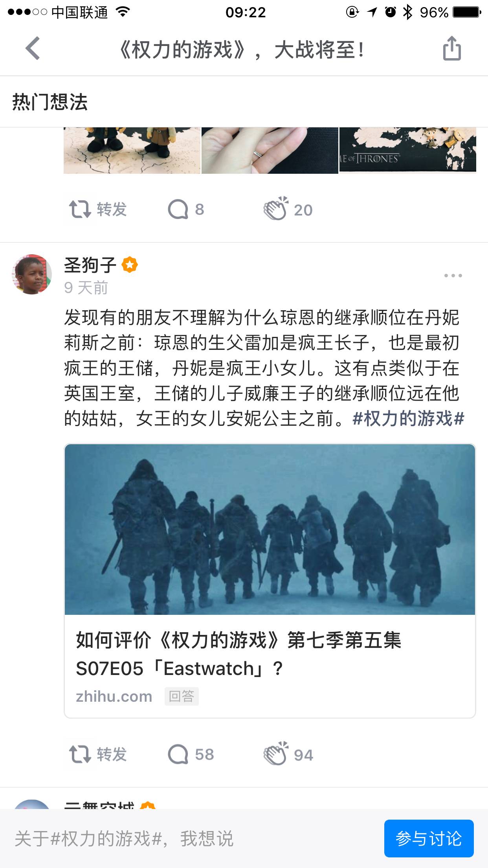This screenshot has width=488, height=868.
Task: Open the share icon at top right
Action: 452,48
